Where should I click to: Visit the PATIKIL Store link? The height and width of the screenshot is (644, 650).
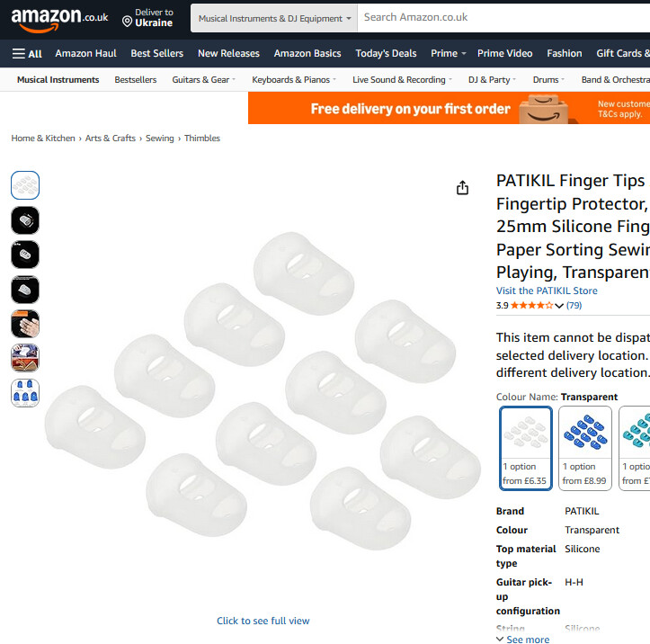pos(547,291)
